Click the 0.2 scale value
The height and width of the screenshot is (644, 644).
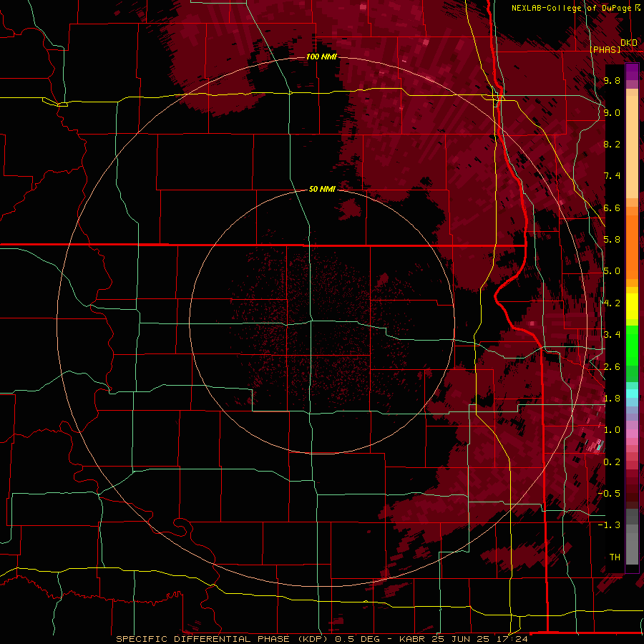pos(612,462)
